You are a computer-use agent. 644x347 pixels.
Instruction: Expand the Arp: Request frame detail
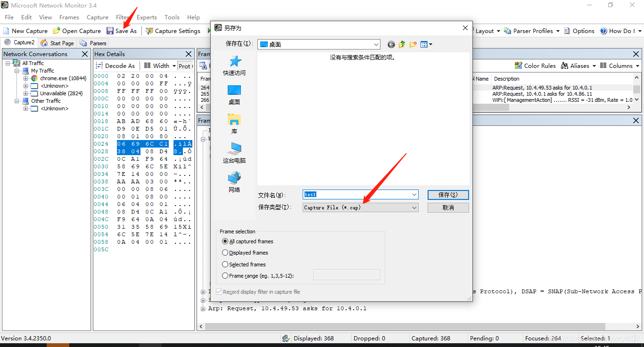[203, 309]
